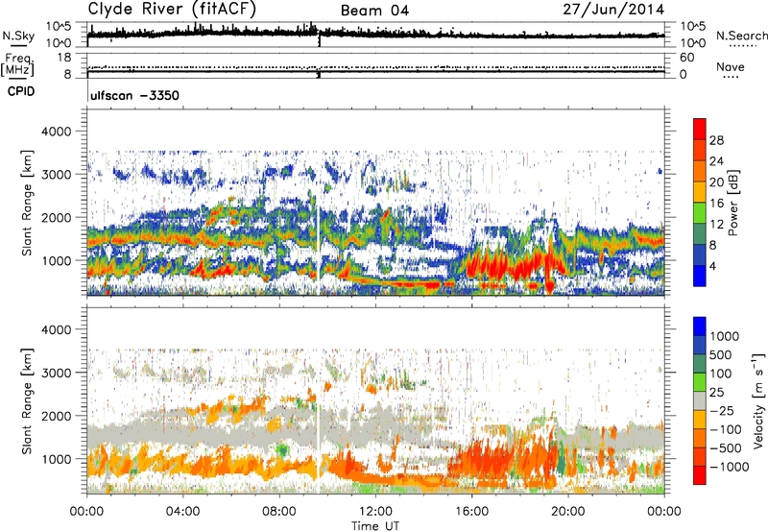Image resolution: width=768 pixels, height=532 pixels.
Task: Click the '08:00' time axis tick label
Action: 279,512
